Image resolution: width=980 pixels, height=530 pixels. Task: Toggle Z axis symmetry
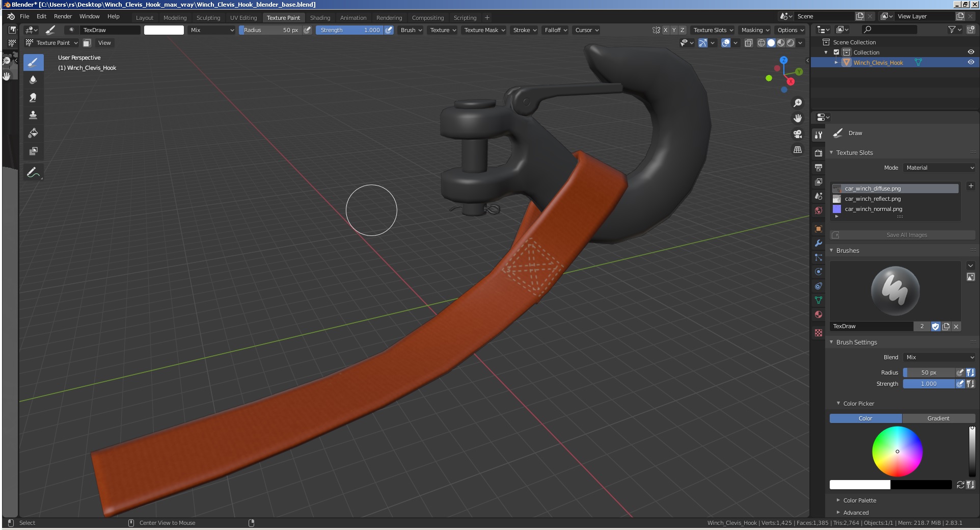point(683,30)
